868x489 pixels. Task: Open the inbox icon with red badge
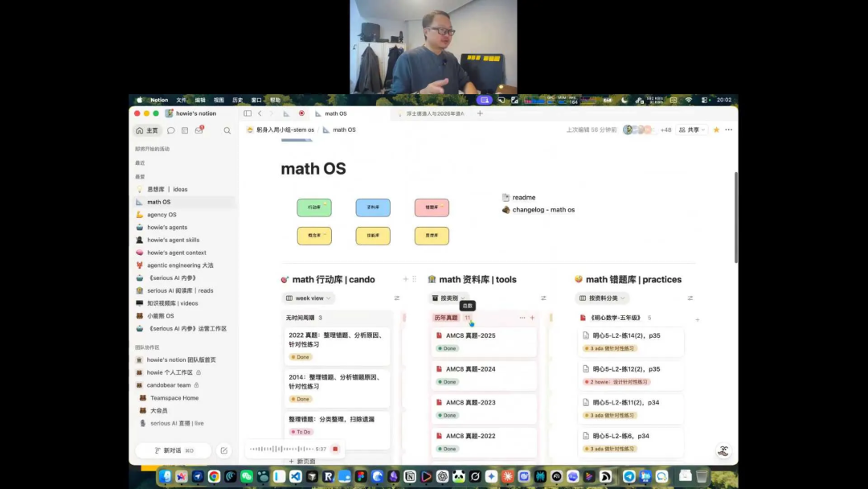[x=199, y=130]
